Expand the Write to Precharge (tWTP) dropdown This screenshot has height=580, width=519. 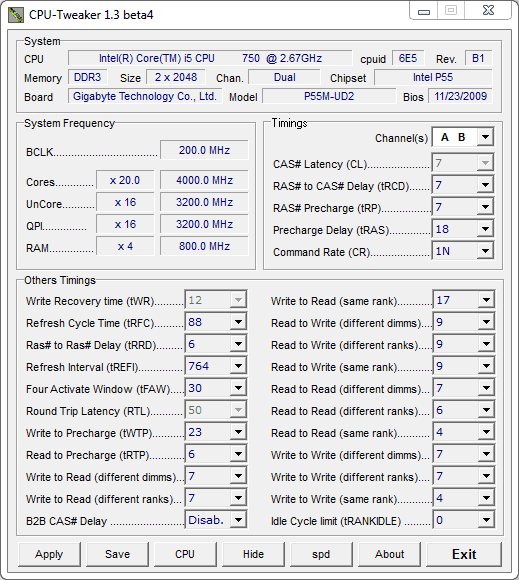[x=216, y=432]
